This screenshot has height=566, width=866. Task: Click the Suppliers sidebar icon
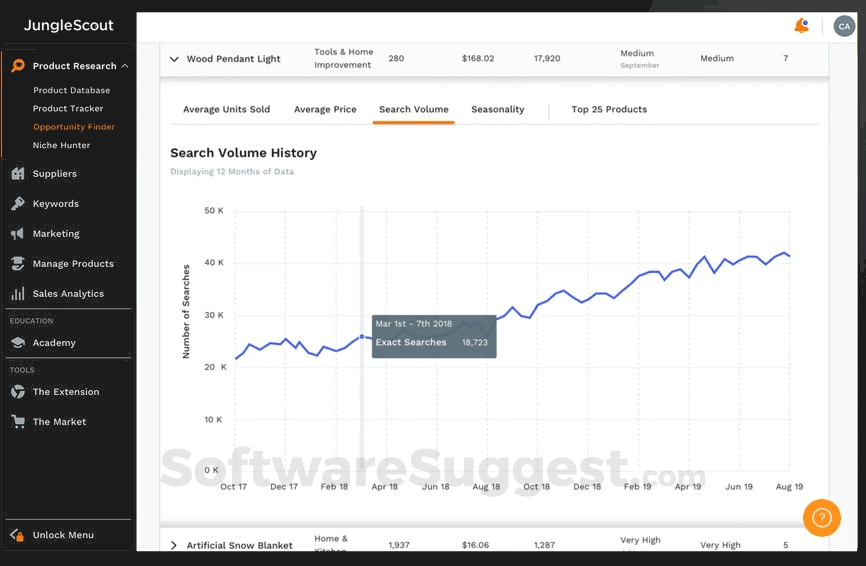tap(18, 174)
